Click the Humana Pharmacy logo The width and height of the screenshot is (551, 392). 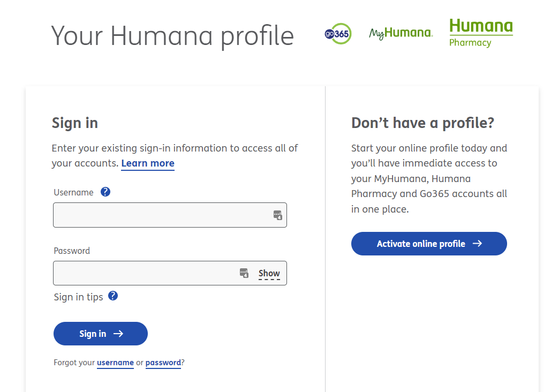point(480,32)
